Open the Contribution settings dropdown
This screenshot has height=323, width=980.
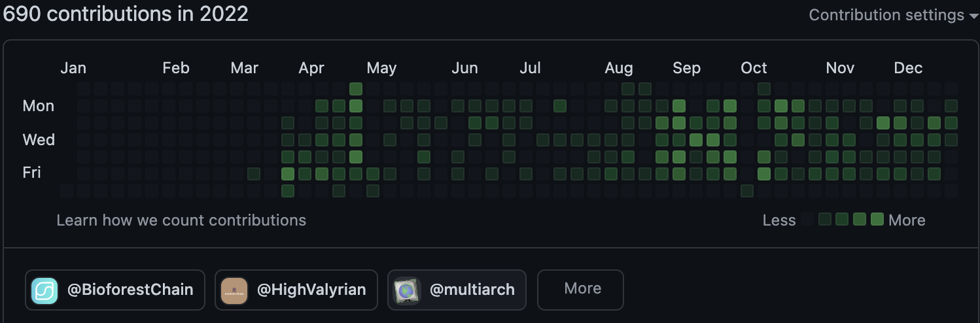point(893,15)
